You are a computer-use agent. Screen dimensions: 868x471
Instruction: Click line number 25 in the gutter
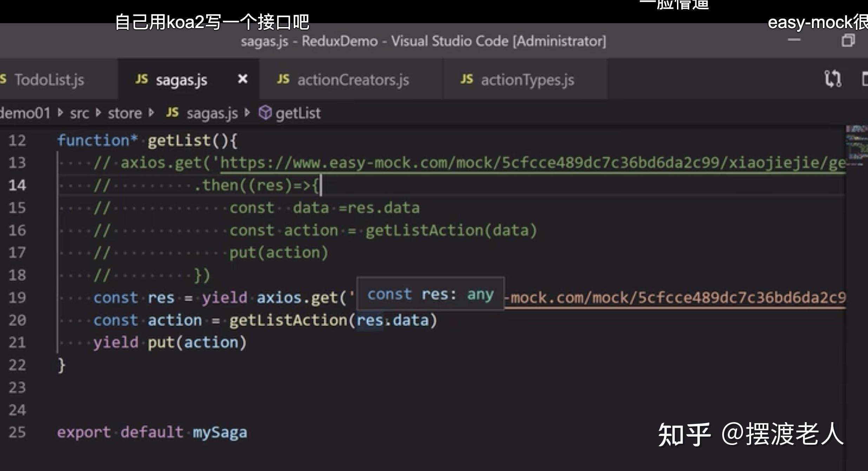(17, 432)
